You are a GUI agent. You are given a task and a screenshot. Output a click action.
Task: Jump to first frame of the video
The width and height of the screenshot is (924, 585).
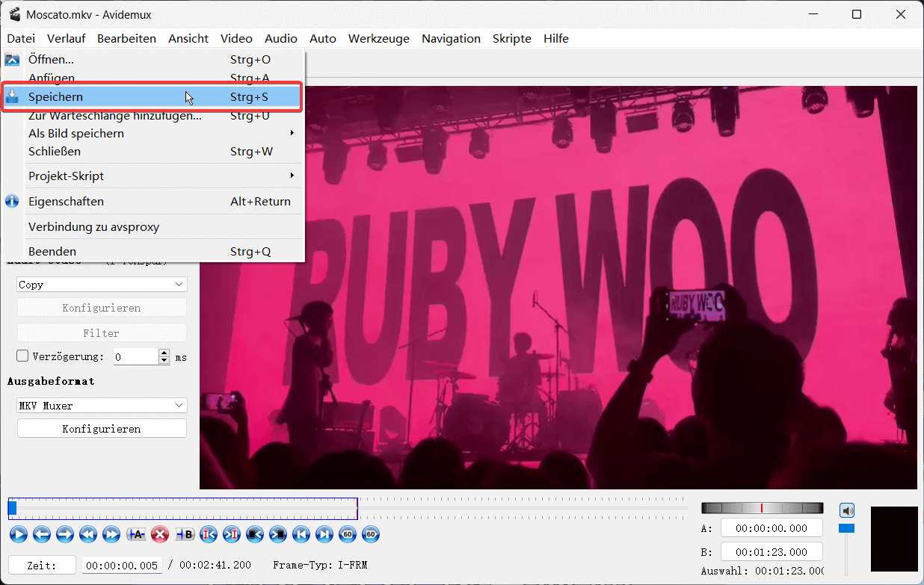point(301,534)
